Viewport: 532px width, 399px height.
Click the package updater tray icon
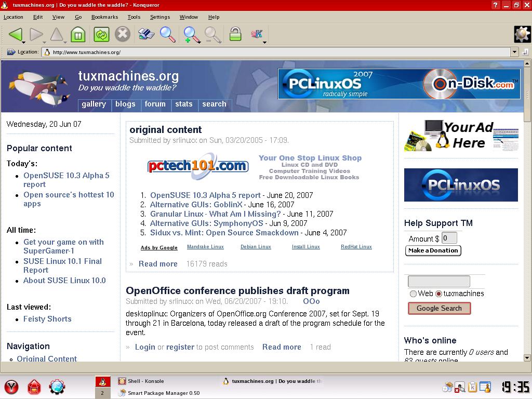pos(448,387)
